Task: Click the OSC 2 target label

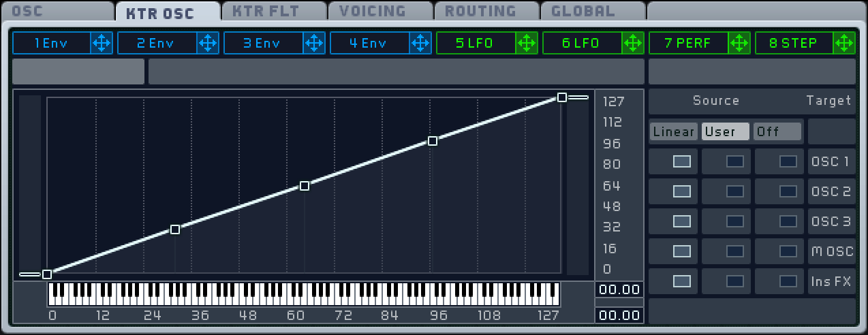Action: (831, 191)
